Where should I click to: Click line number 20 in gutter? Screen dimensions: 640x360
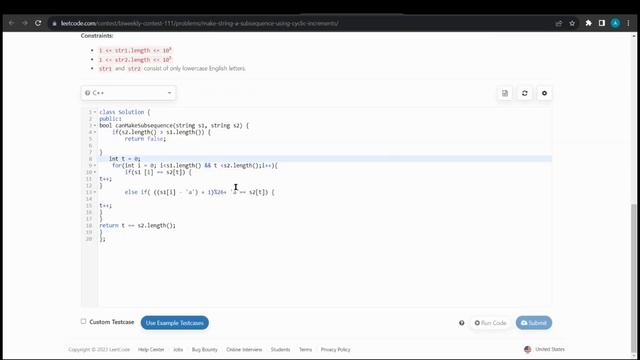point(89,239)
